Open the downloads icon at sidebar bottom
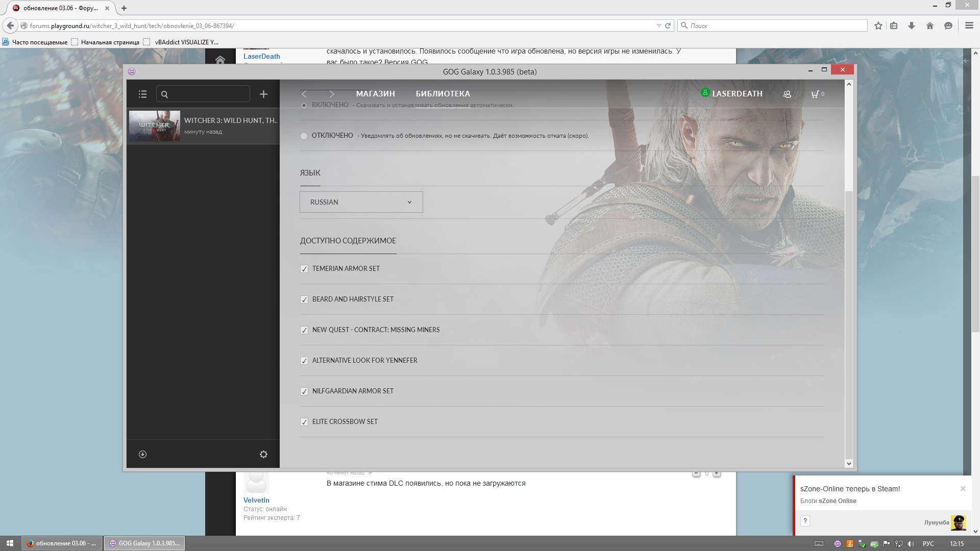This screenshot has height=551, width=980. pos(142,454)
